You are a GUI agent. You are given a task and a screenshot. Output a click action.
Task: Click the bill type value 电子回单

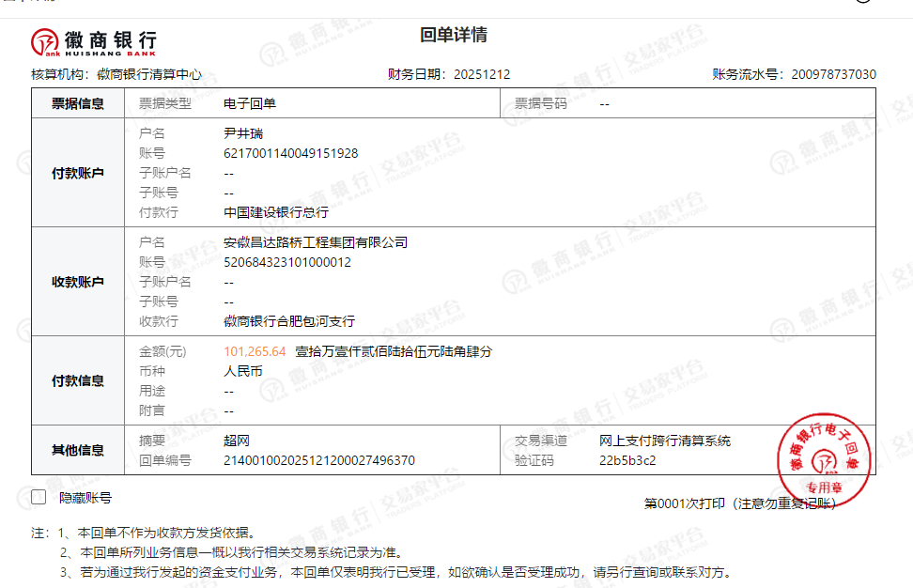coord(250,103)
